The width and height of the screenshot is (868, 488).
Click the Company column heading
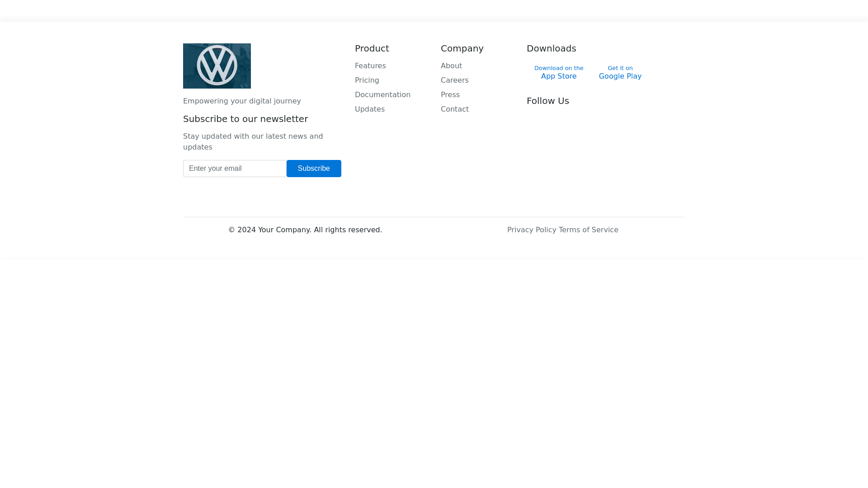click(462, 48)
